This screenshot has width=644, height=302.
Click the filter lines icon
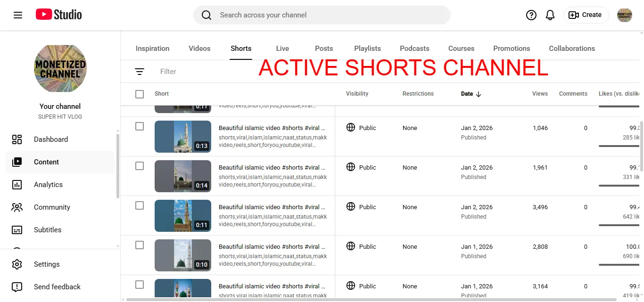pos(140,72)
